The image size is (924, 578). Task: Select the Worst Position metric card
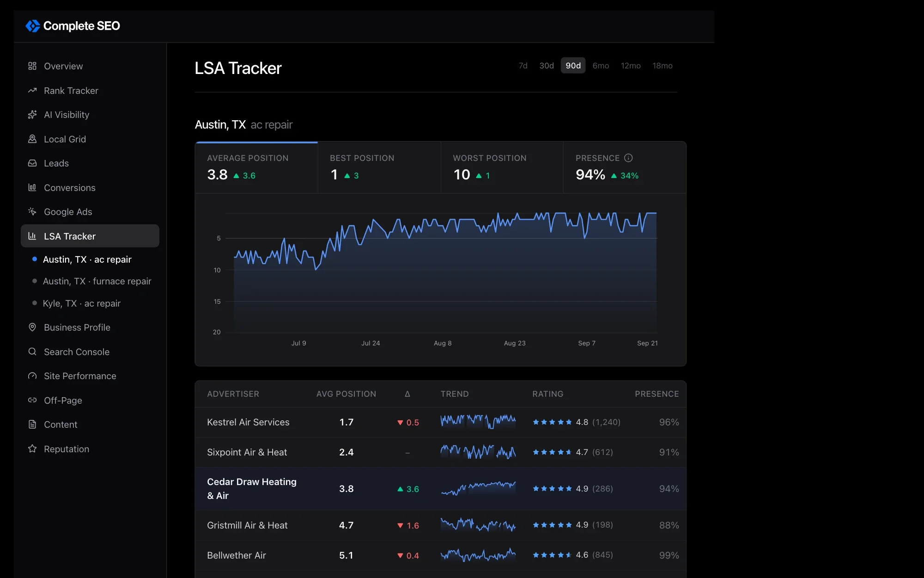click(502, 167)
